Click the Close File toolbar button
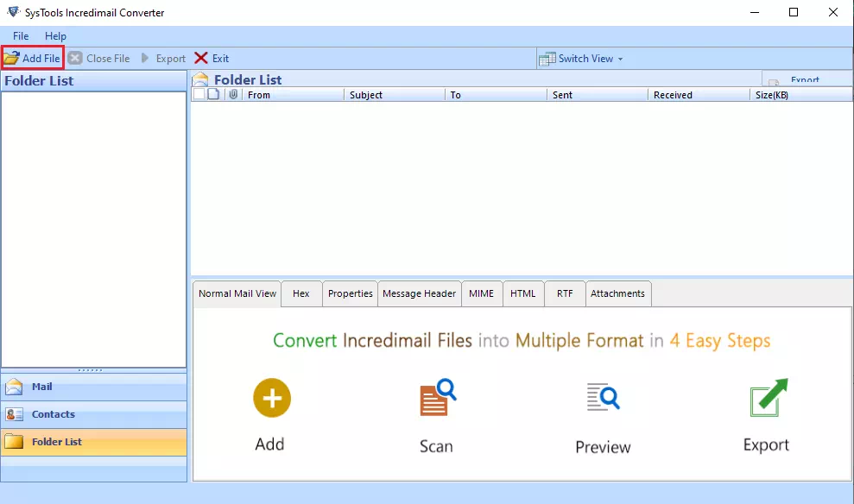 [99, 58]
